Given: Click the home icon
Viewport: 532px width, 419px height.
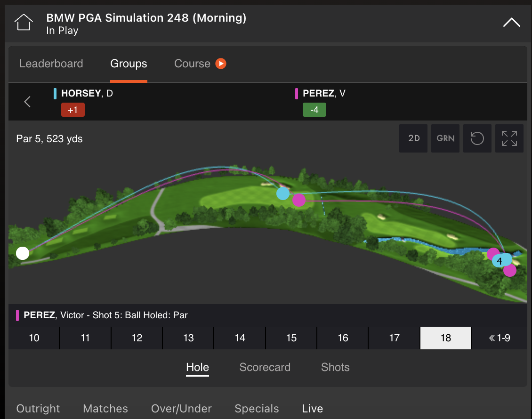Looking at the screenshot, I should [x=24, y=22].
